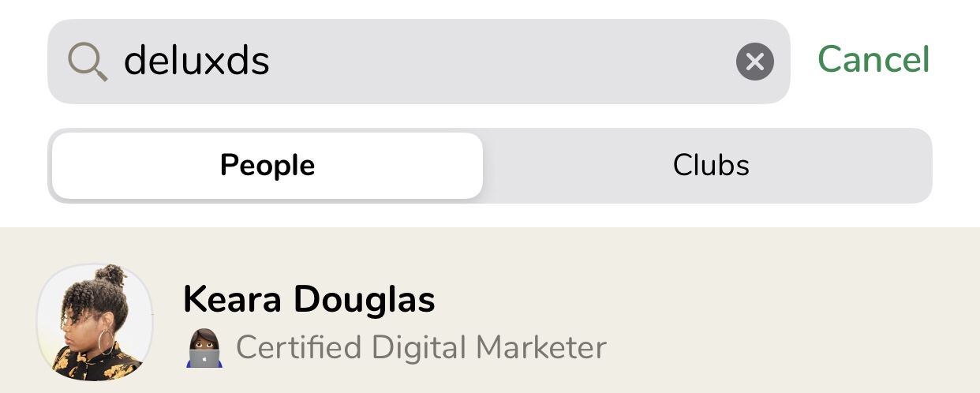Viewport: 980px width, 393px height.
Task: Click the technologist emoji beside the bio
Action: click(x=204, y=349)
